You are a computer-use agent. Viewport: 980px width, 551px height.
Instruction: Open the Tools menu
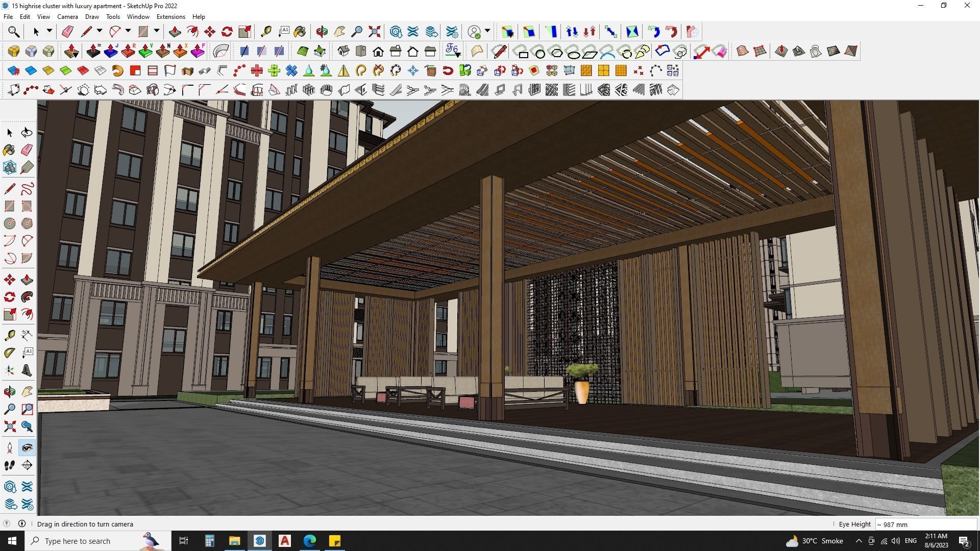tap(113, 17)
